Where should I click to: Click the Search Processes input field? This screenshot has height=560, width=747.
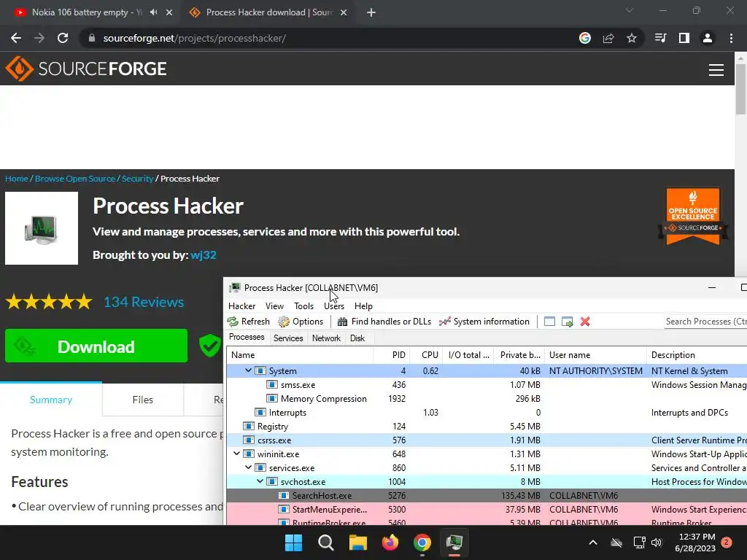[x=705, y=322]
